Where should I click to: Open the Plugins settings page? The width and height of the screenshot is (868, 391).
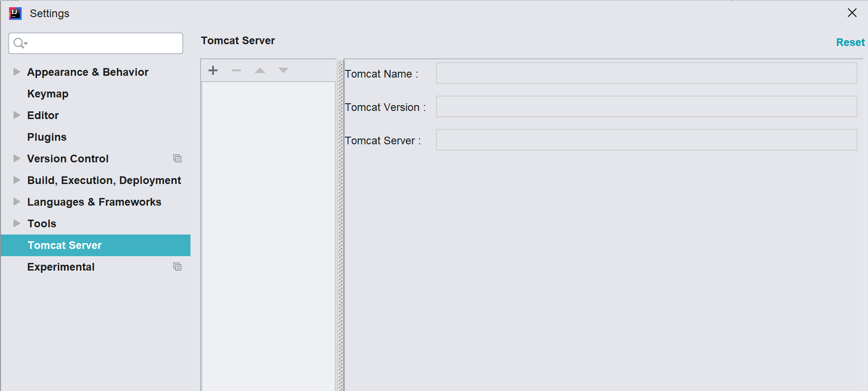click(47, 137)
